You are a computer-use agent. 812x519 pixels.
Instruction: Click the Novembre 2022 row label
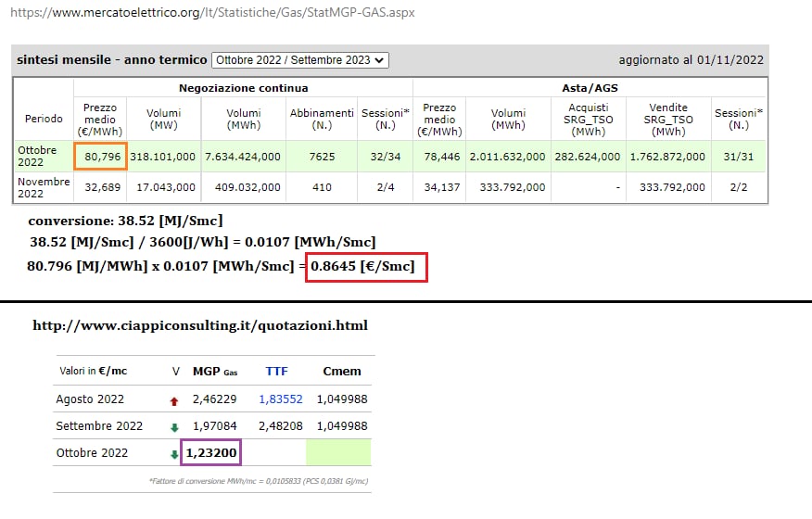coord(43,187)
